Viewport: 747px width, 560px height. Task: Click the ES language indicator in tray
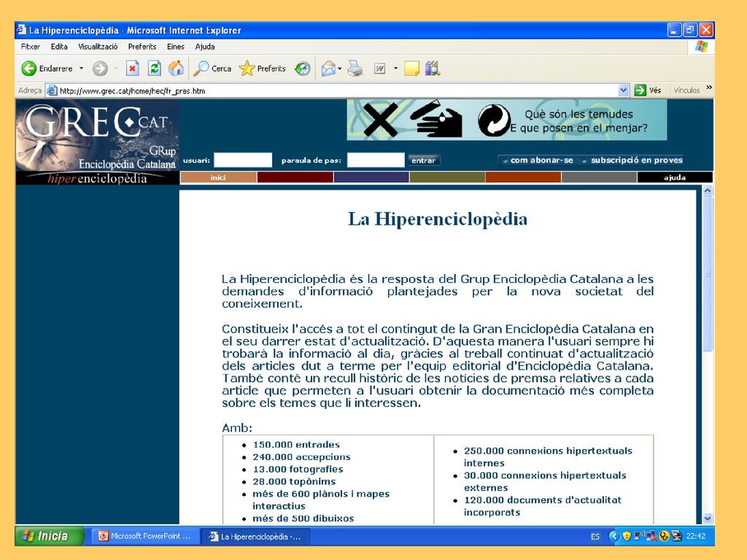(595, 537)
